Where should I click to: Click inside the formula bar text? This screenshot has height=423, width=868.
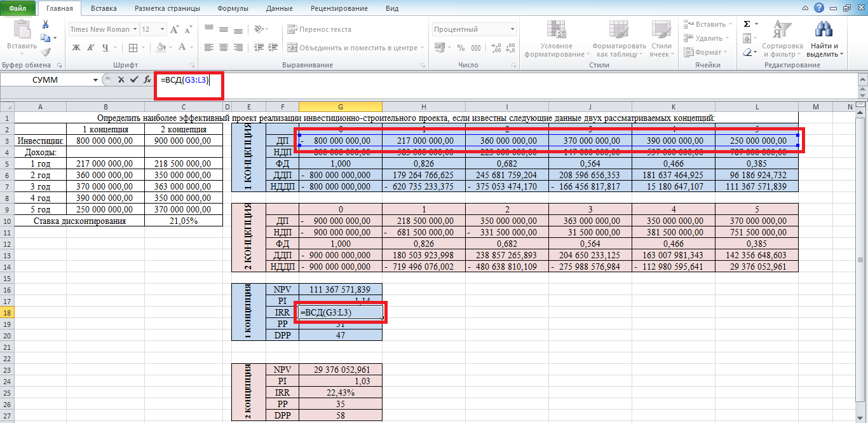click(x=184, y=80)
